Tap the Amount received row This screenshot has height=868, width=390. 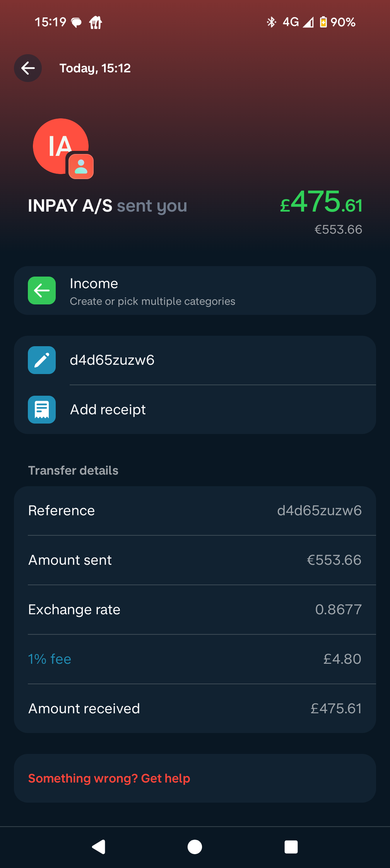point(195,709)
